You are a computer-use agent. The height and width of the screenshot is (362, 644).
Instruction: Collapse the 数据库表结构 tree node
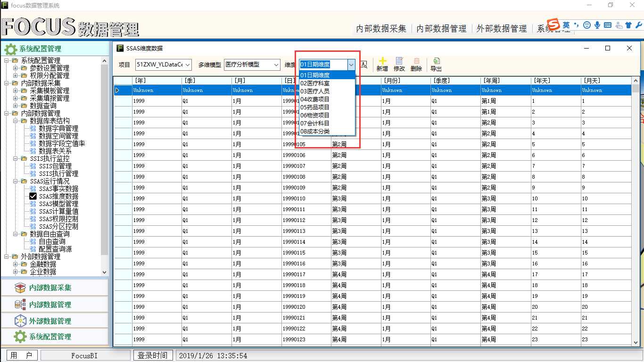click(x=15, y=121)
